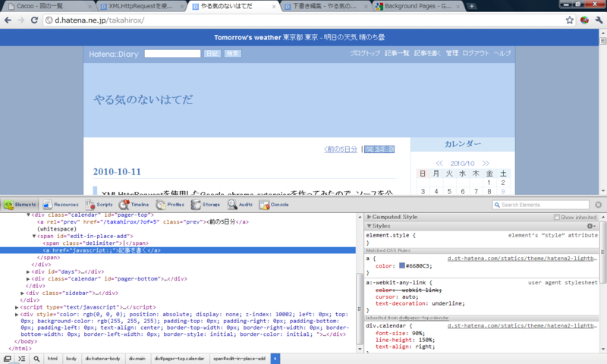Switch to the Background Pages tab
Image resolution: width=607 pixels, height=364 pixels.
click(418, 6)
